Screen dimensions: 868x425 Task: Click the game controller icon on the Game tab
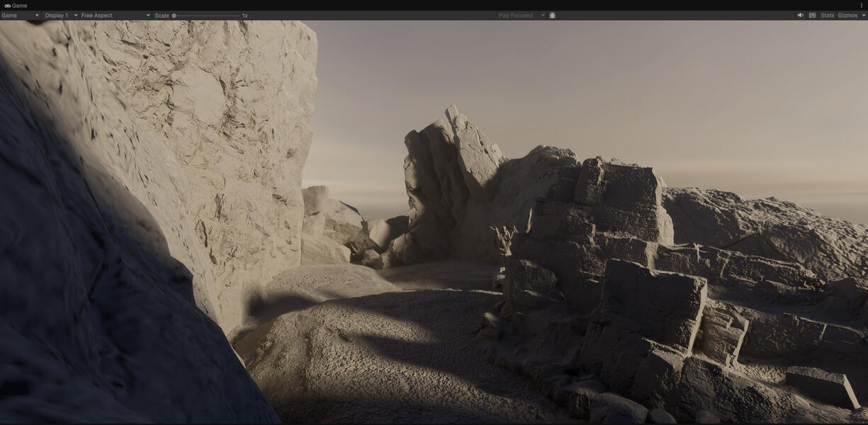click(7, 6)
